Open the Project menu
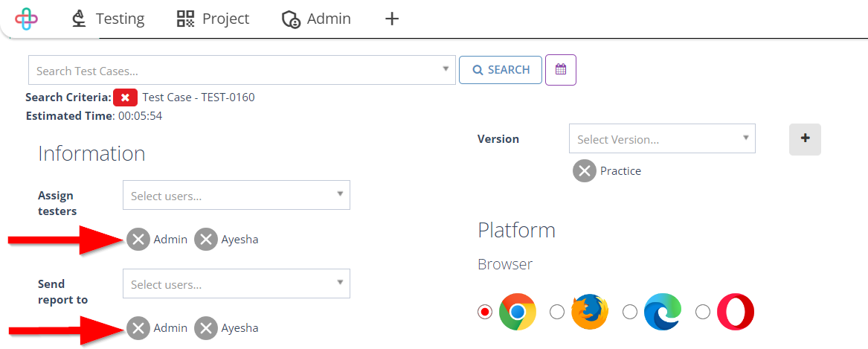 click(213, 19)
